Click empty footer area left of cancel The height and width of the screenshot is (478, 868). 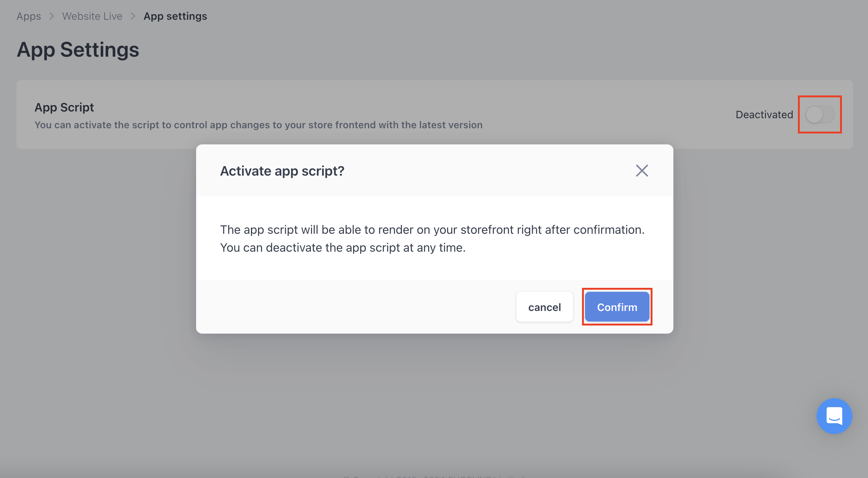[x=354, y=307]
